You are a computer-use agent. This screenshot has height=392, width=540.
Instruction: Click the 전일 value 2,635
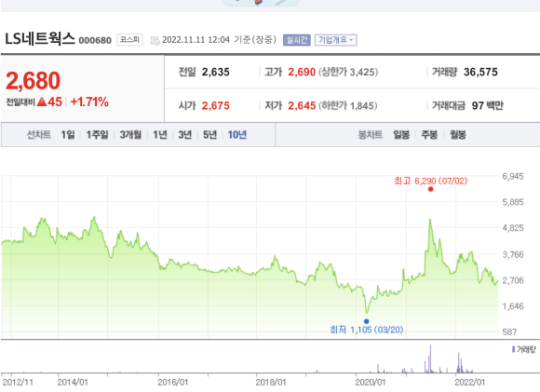(x=216, y=72)
